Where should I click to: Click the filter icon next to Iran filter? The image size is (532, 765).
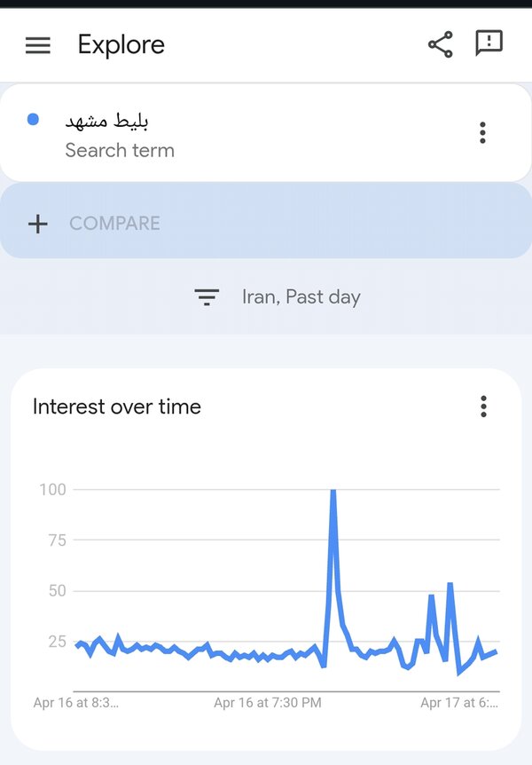tap(207, 297)
